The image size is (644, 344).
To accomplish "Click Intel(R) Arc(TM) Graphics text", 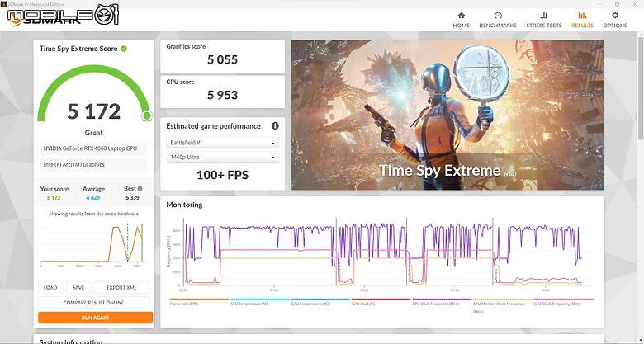I will (x=74, y=165).
